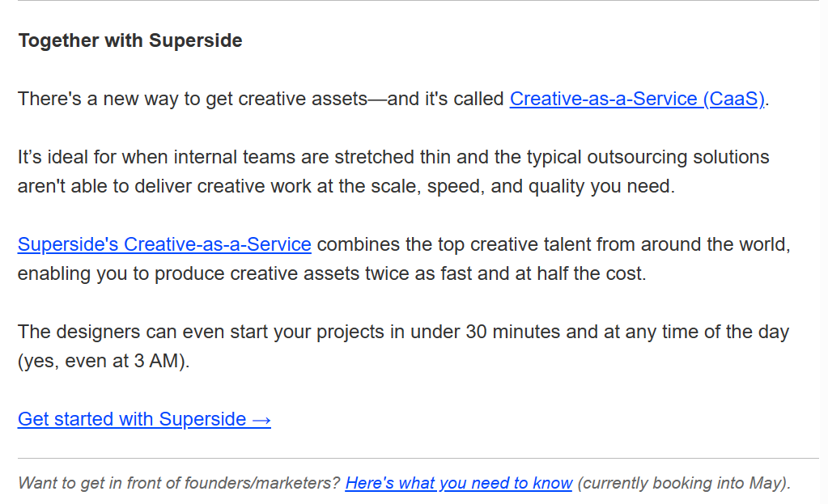Click the line starting "enabling you to produce creative assets"
The width and height of the screenshot is (828, 504).
tap(332, 273)
